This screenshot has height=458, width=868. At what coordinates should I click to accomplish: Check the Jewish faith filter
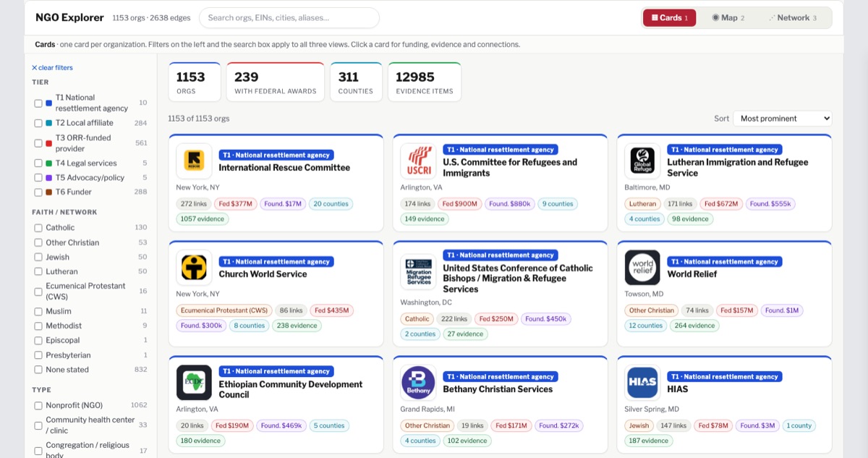[x=38, y=257]
